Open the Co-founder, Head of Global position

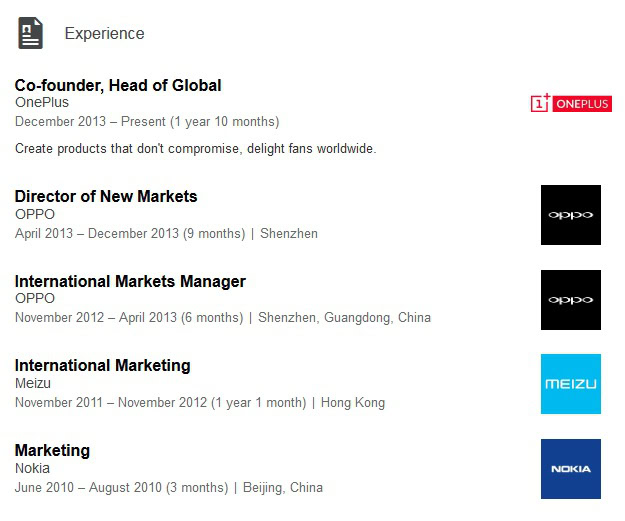pos(118,85)
